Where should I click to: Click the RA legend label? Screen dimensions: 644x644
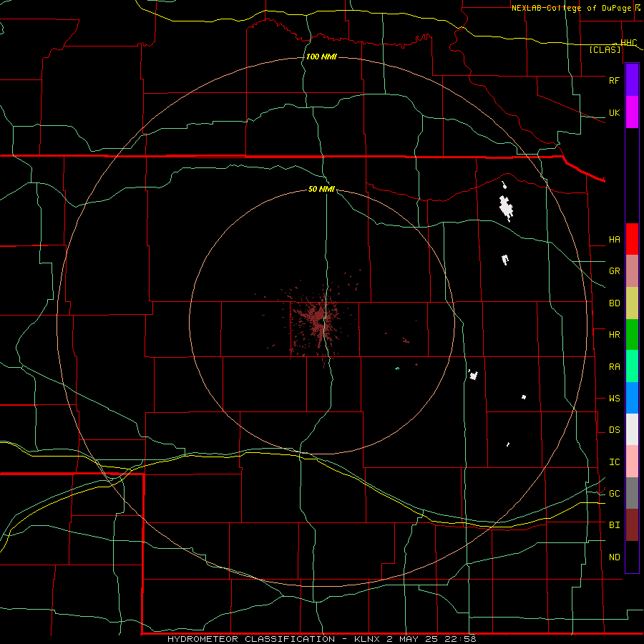click(614, 366)
